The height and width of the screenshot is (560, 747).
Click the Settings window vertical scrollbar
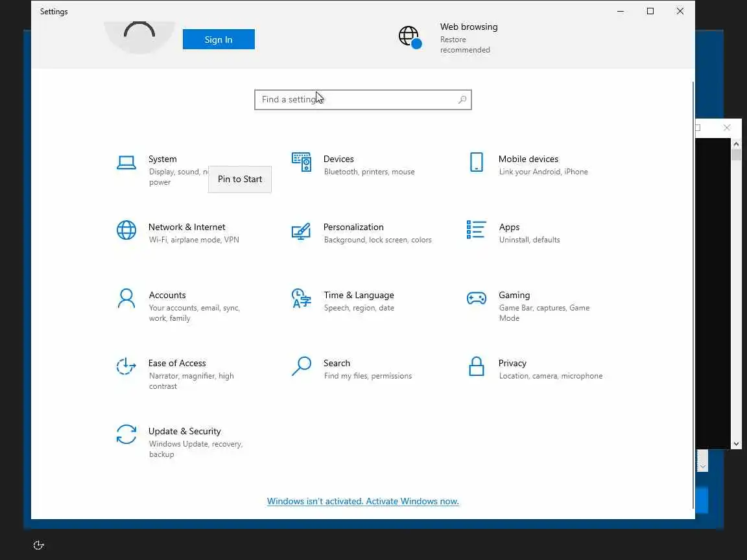pos(693,296)
